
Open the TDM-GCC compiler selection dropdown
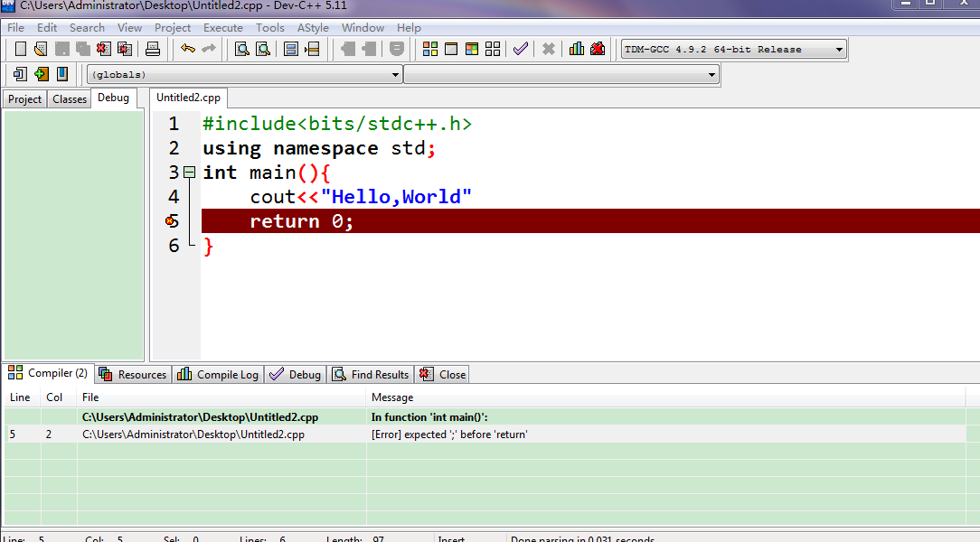coord(839,50)
